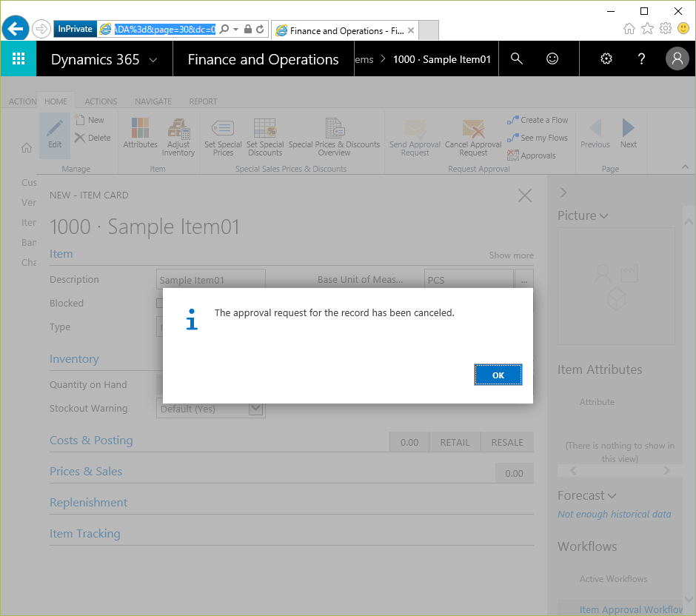Open Approvals in the ribbon

tap(532, 155)
